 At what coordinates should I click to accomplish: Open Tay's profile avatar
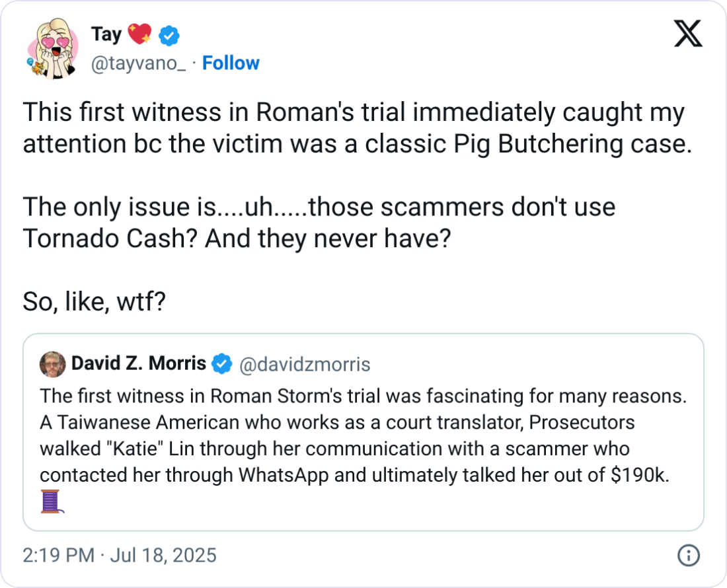[x=53, y=48]
